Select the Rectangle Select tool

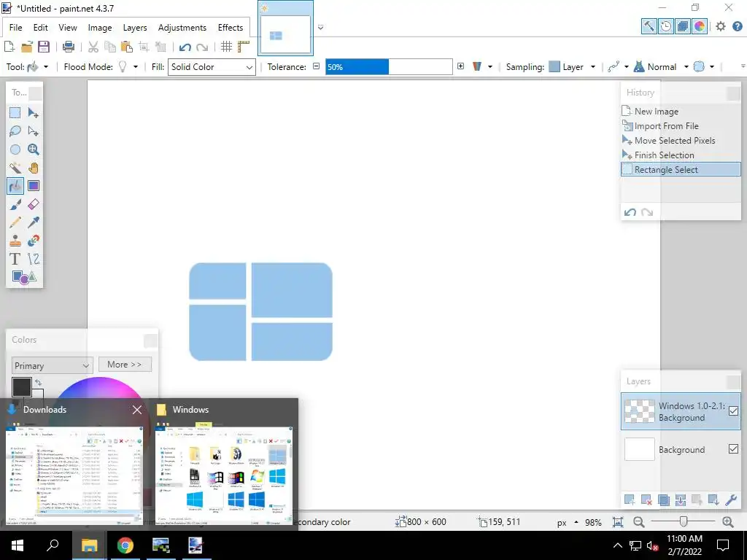(x=15, y=113)
